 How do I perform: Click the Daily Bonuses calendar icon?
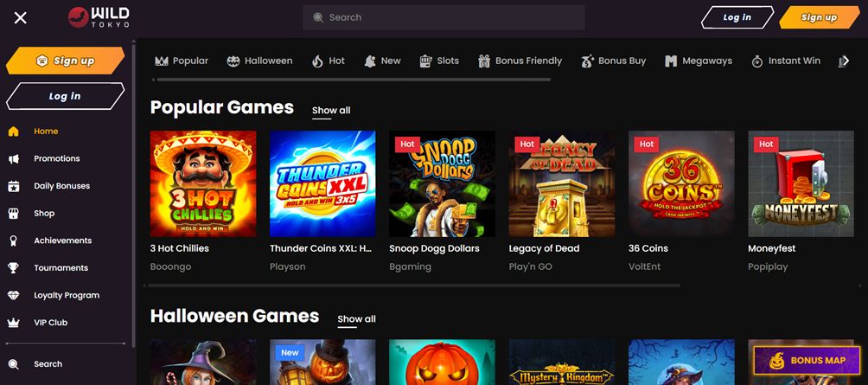tap(13, 186)
